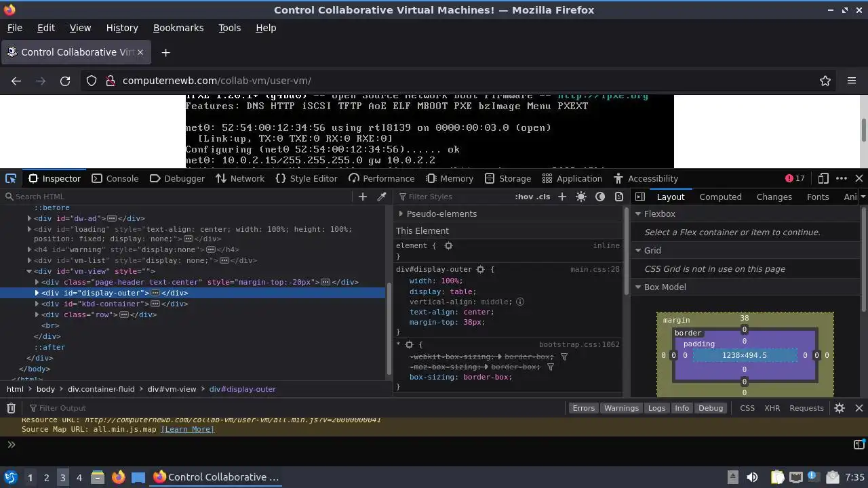The width and height of the screenshot is (868, 488).
Task: Expand the div#loading node
Action: click(29, 229)
